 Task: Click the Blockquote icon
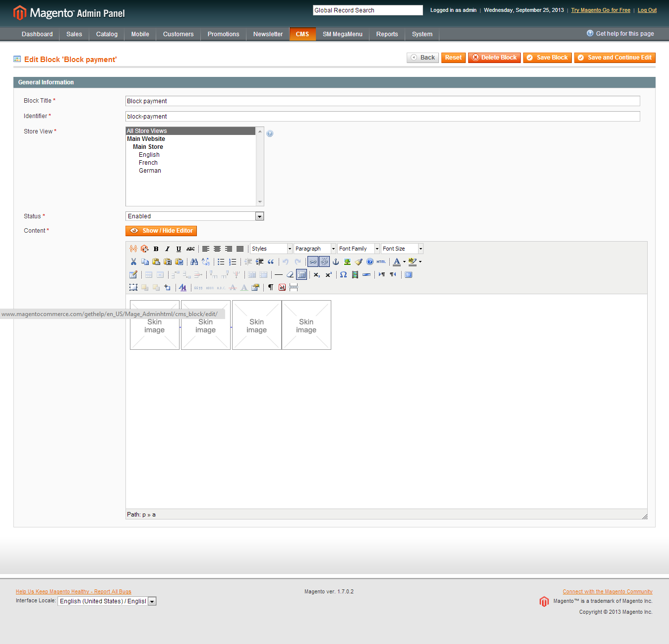(271, 261)
